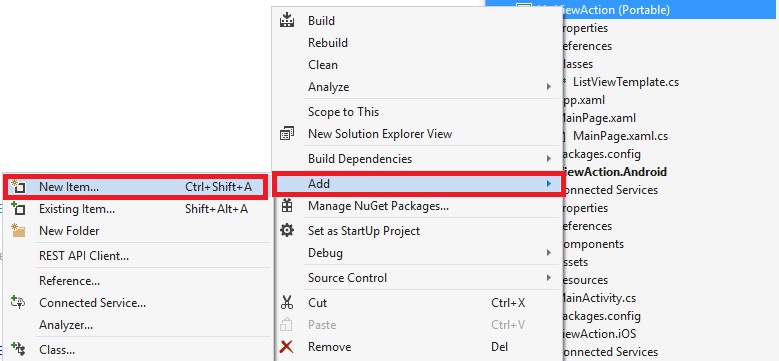Click the Build icon in context menu
The image size is (779, 361).
pyautogui.click(x=287, y=20)
